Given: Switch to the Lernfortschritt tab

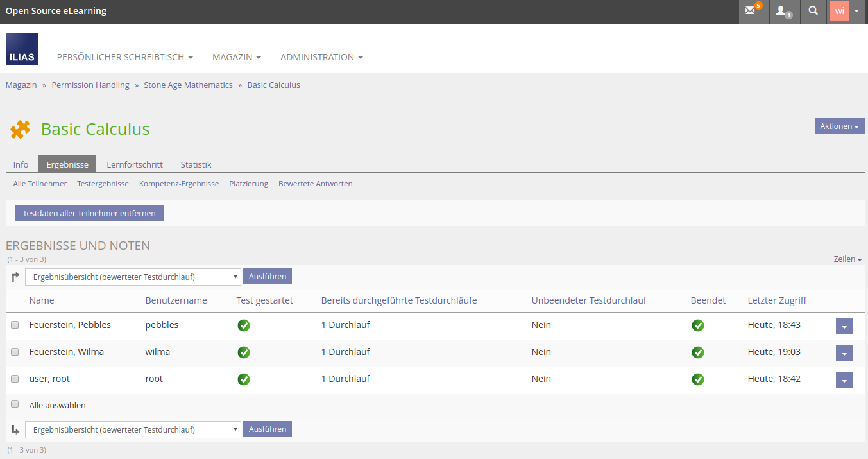Looking at the screenshot, I should pyautogui.click(x=135, y=164).
